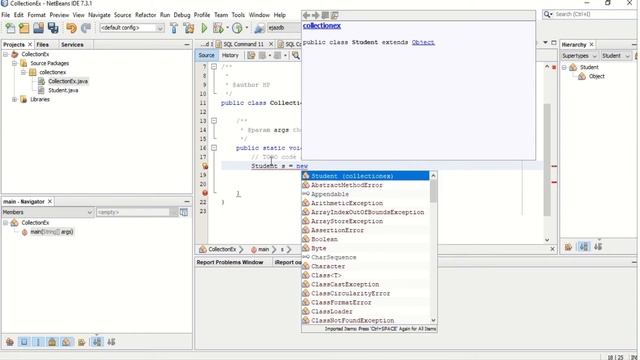Click the back arrow in Javadoc popup
This screenshot has width=640, height=360.
(x=306, y=16)
